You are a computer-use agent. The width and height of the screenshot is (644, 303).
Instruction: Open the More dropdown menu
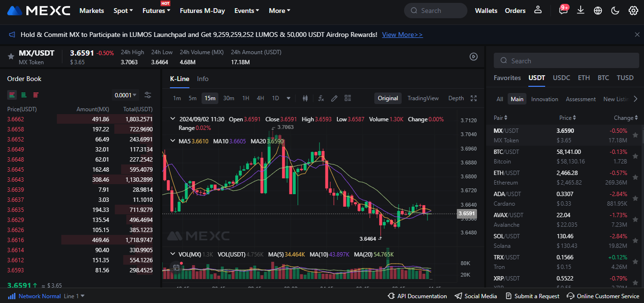pyautogui.click(x=280, y=11)
